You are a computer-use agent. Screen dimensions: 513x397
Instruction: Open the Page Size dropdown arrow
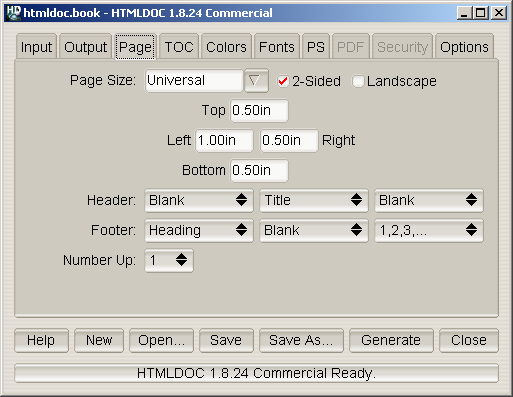coord(256,81)
